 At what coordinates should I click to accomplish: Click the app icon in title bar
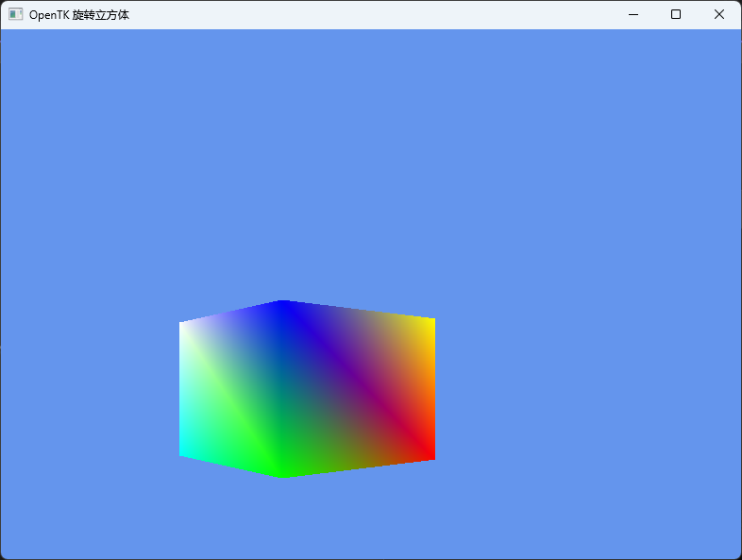click(x=16, y=14)
